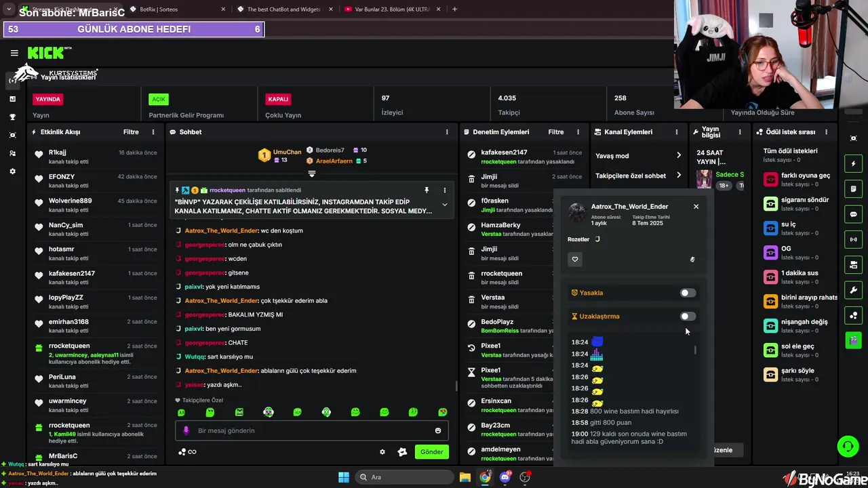Expand the pinned message chevron
This screenshot has width=868, height=488.
445,205
